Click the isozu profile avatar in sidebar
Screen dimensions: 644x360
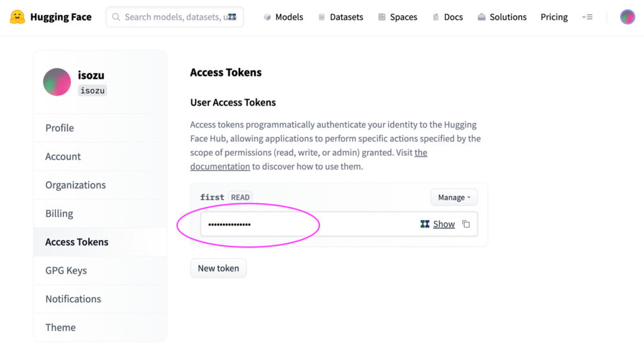coord(57,82)
